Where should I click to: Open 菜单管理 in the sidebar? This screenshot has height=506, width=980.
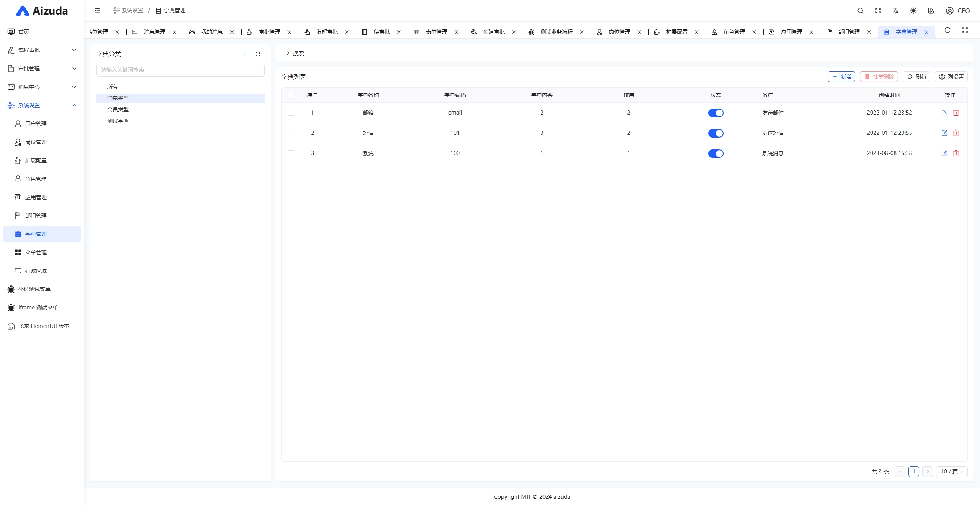coord(36,252)
